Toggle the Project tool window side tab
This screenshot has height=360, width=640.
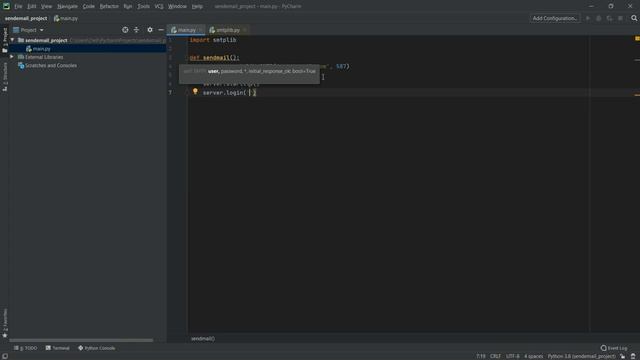tap(5, 40)
